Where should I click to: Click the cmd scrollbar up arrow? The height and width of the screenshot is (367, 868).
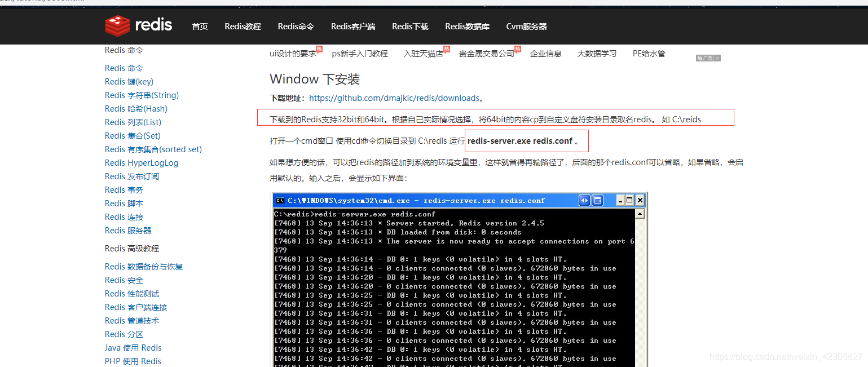[x=640, y=214]
